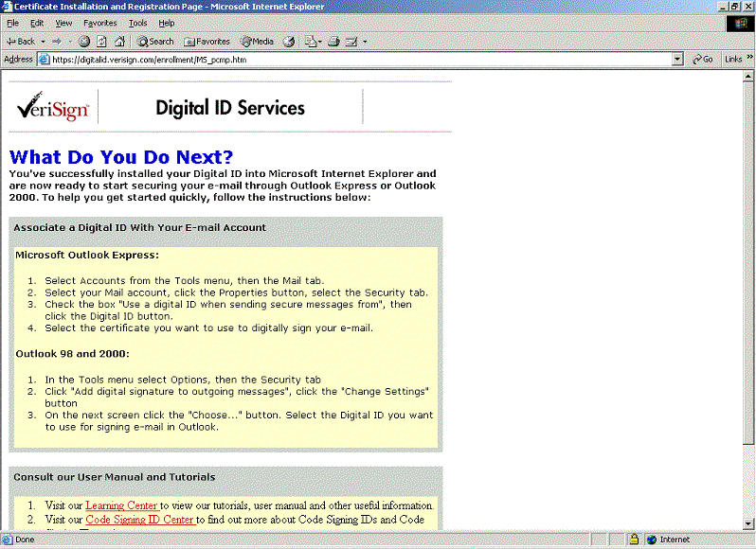Click the SSL padlock status icon
Image resolution: width=756 pixels, height=549 pixels.
[634, 540]
